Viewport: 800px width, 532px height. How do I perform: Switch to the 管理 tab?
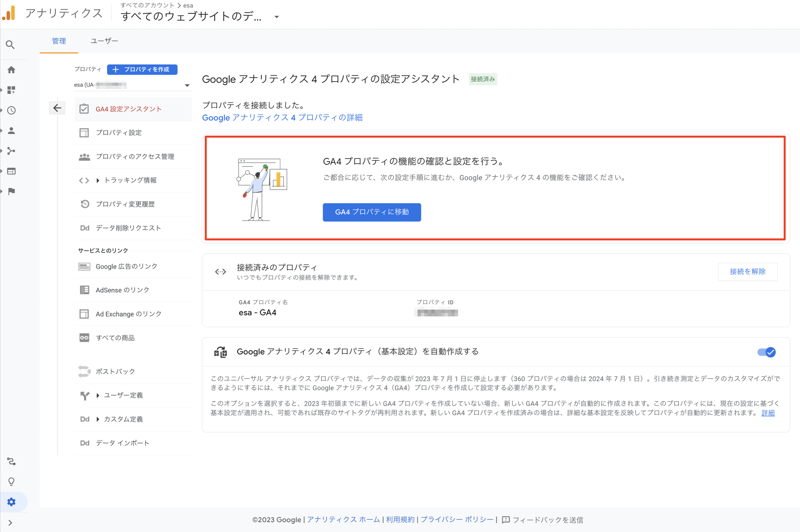coord(59,41)
